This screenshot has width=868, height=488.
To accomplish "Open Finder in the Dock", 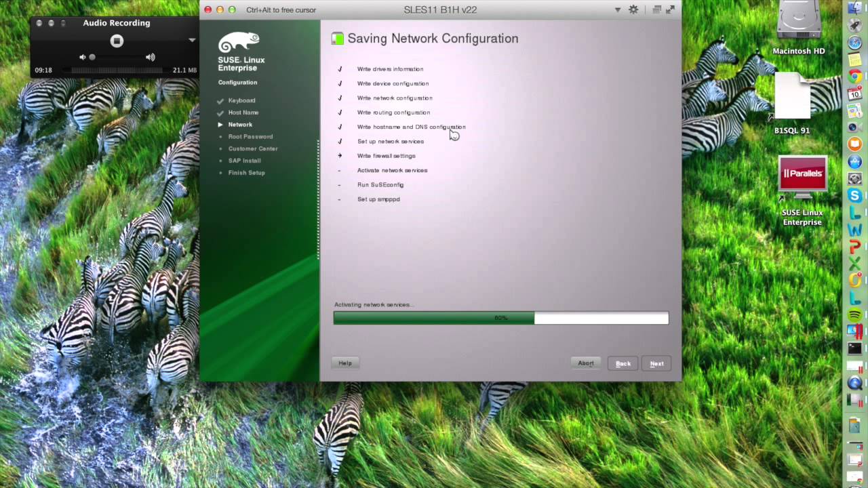I will click(x=855, y=8).
